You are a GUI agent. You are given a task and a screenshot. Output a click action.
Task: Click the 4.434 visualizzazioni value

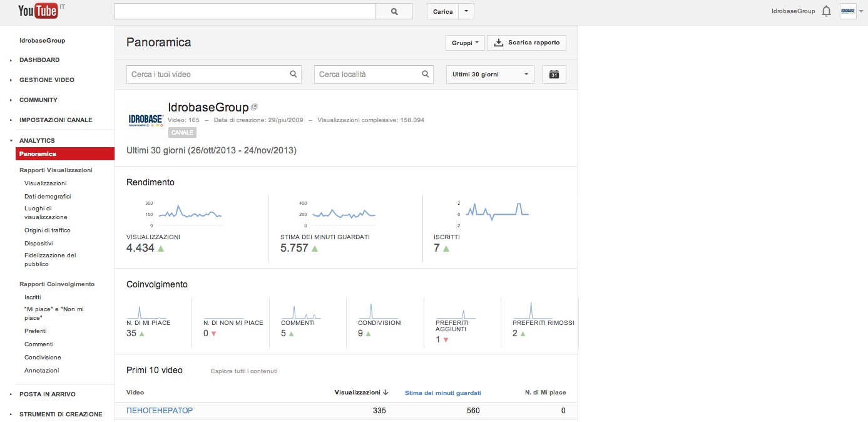pos(140,249)
